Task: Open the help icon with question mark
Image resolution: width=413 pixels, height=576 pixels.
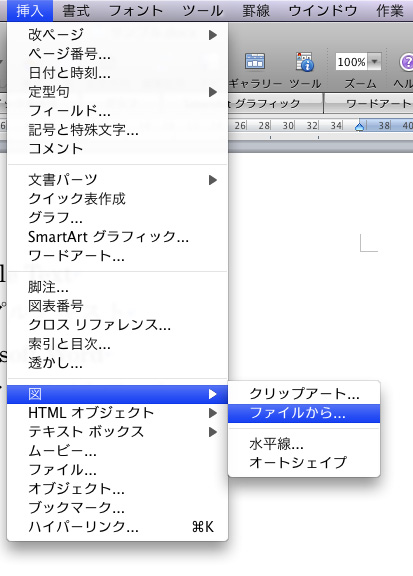Action: pos(406,62)
